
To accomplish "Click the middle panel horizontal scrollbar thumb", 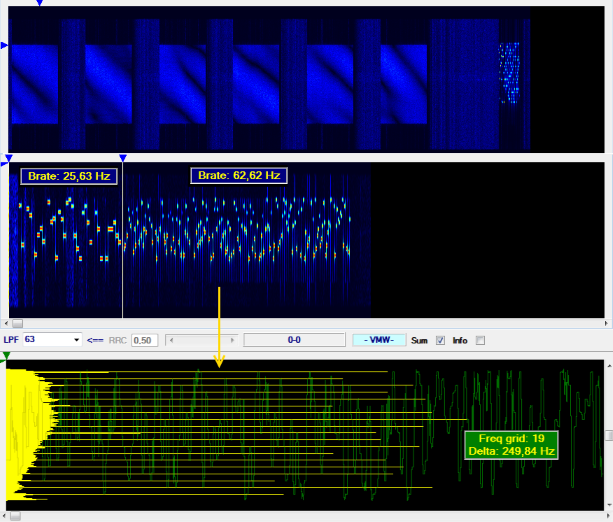I will click(18, 323).
